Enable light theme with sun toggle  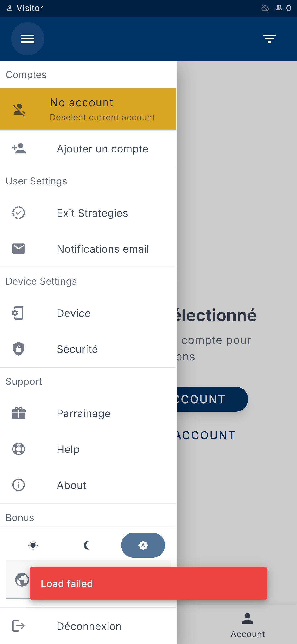[33, 545]
